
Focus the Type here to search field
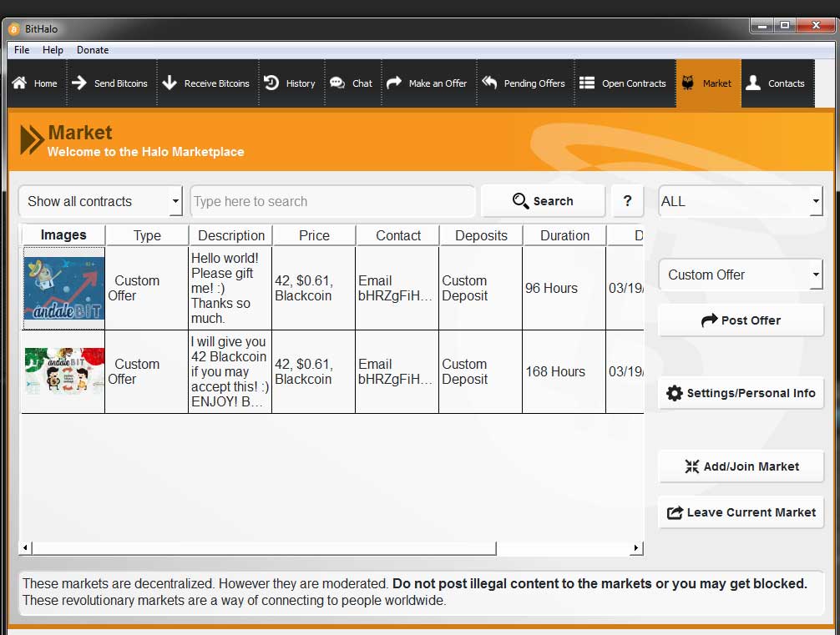[x=332, y=201]
